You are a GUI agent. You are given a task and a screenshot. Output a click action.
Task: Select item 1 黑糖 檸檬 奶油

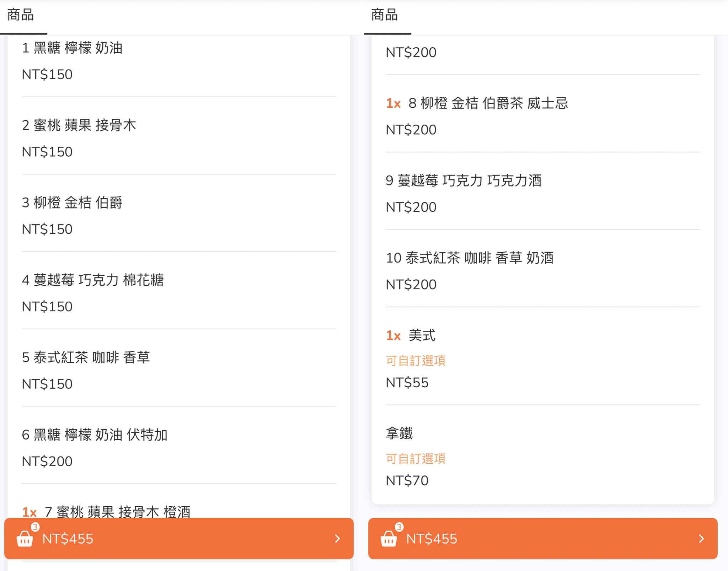point(73,48)
